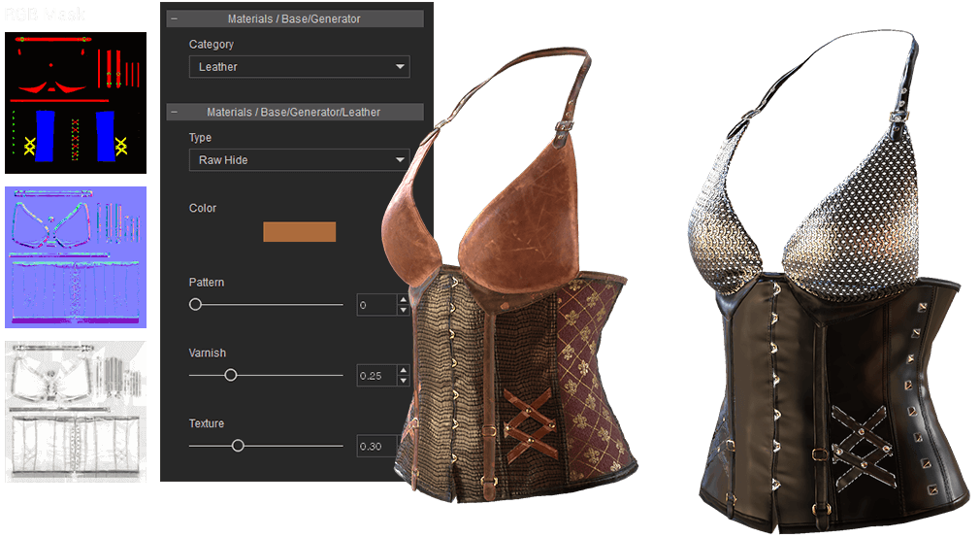Increase Varnish value with up arrow

pyautogui.click(x=403, y=371)
